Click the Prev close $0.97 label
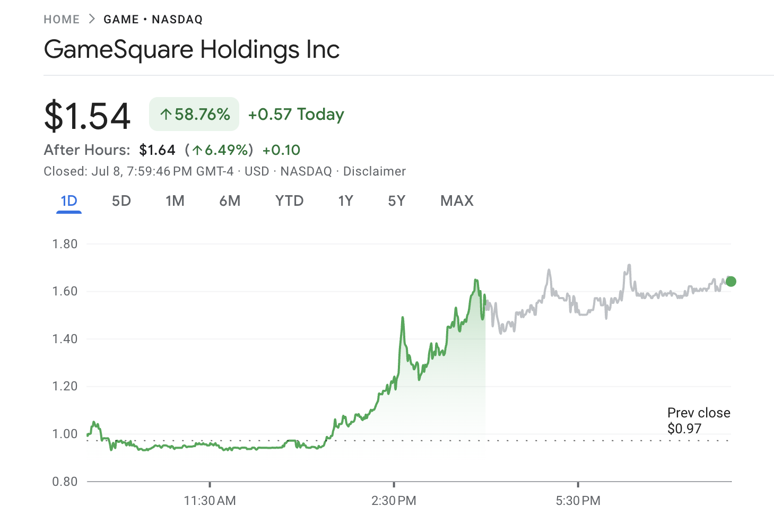Image resolution: width=774 pixels, height=532 pixels. click(x=699, y=420)
